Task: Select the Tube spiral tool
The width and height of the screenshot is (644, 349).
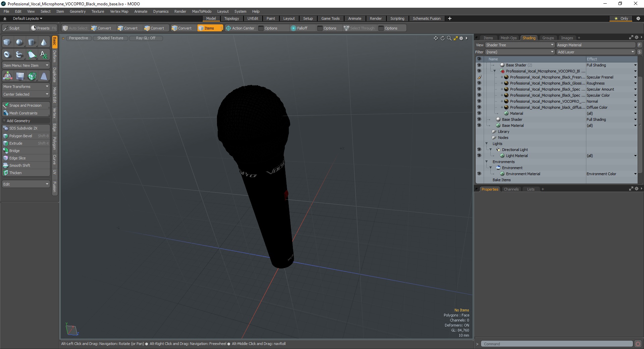Action: click(19, 54)
